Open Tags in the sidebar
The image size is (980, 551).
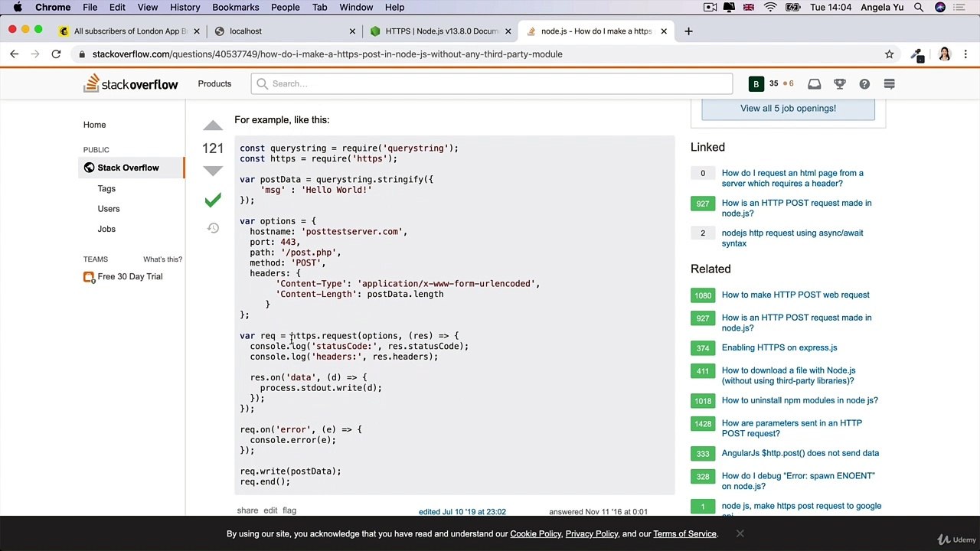click(x=106, y=188)
